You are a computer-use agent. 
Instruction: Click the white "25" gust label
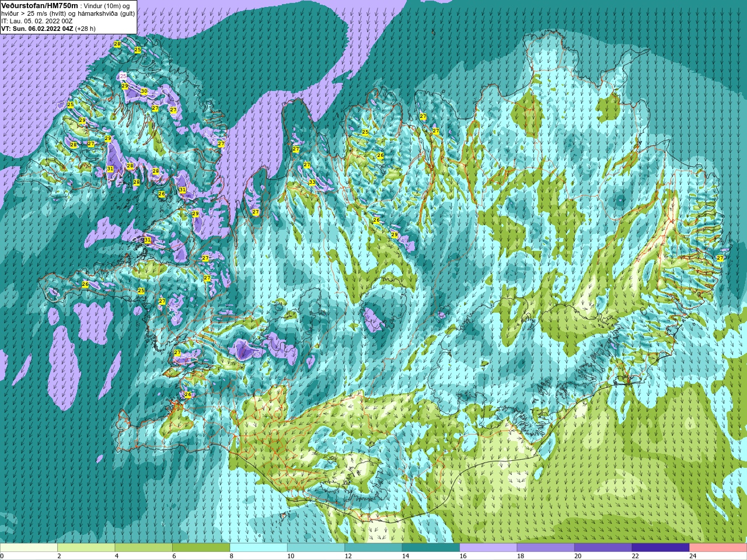pyautogui.click(x=123, y=76)
